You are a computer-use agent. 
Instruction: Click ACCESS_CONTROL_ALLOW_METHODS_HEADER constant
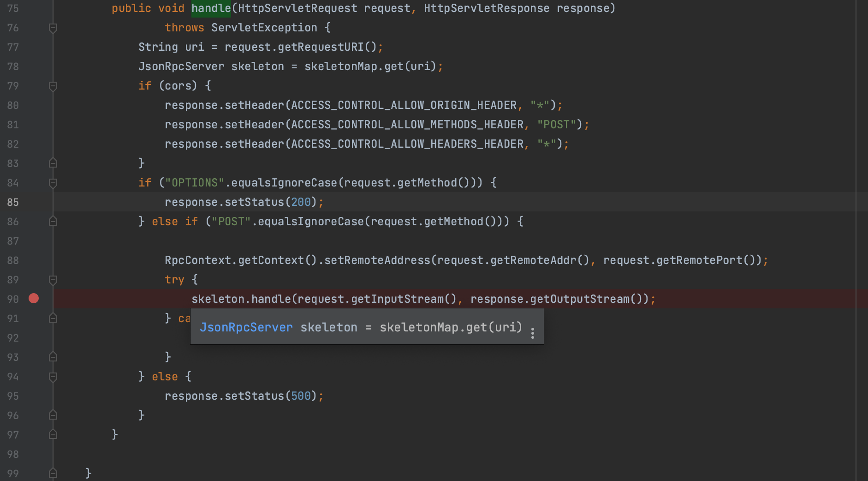pos(407,125)
